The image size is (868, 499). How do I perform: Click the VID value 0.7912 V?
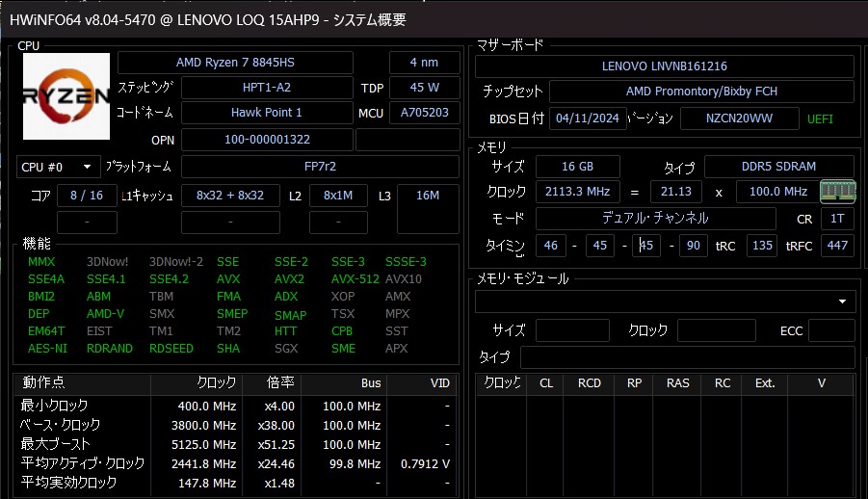click(425, 464)
